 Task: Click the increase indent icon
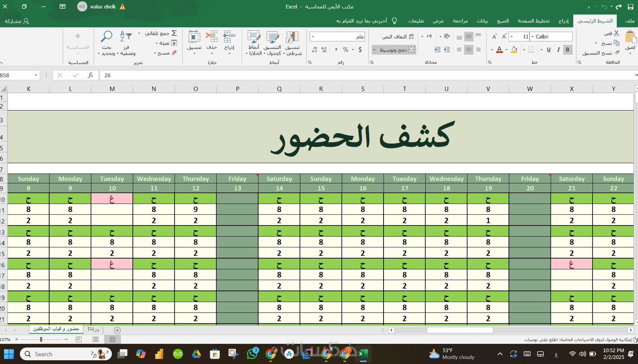(437, 50)
